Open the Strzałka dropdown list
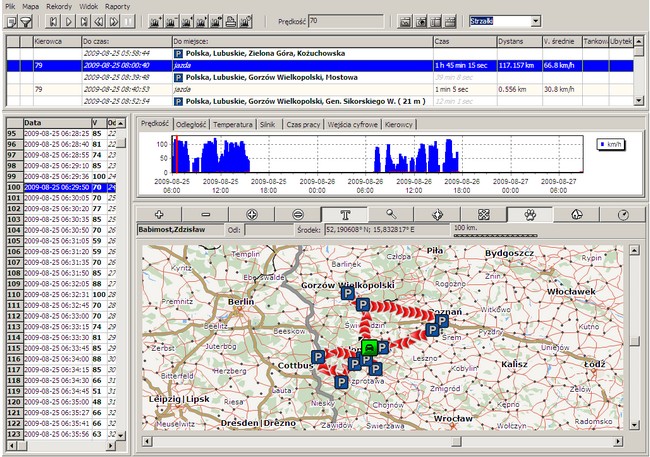 535,20
